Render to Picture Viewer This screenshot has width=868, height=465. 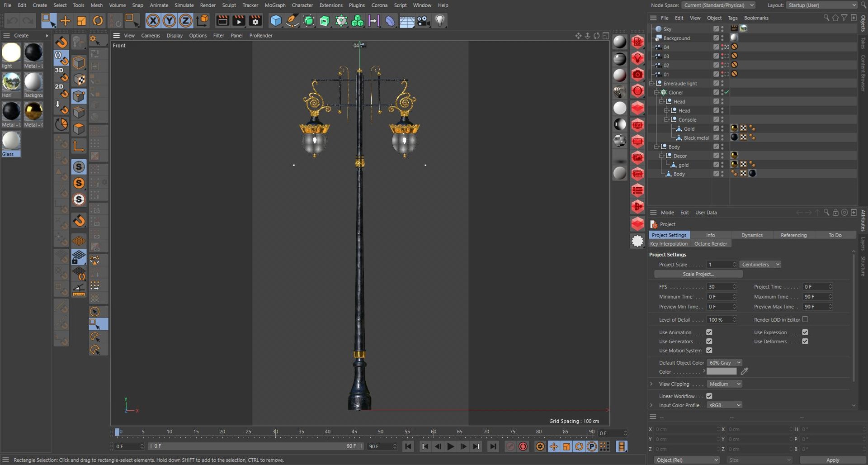click(x=239, y=21)
